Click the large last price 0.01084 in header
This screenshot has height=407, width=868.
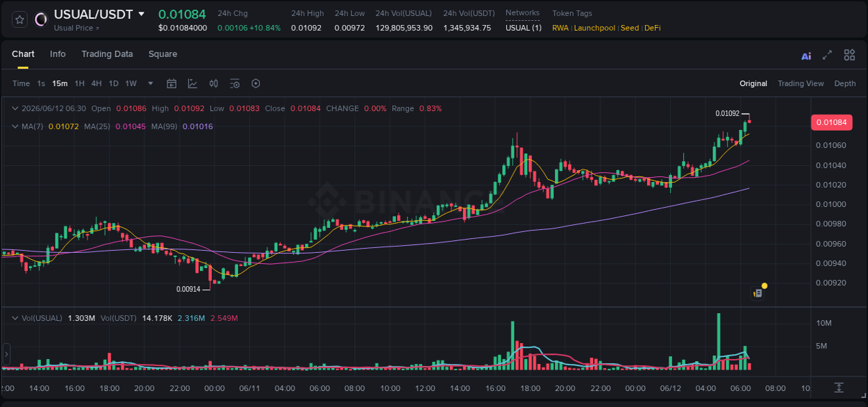coord(181,14)
